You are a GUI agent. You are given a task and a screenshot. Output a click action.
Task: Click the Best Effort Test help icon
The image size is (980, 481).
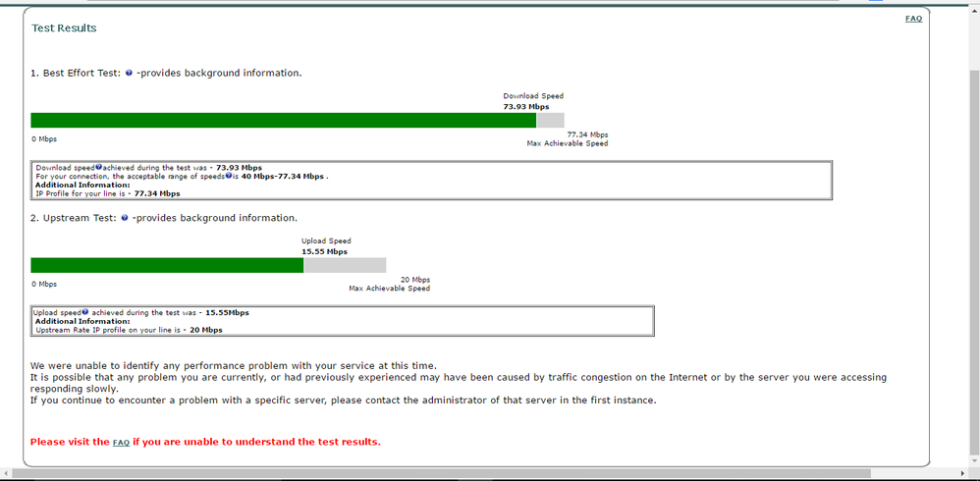click(129, 73)
